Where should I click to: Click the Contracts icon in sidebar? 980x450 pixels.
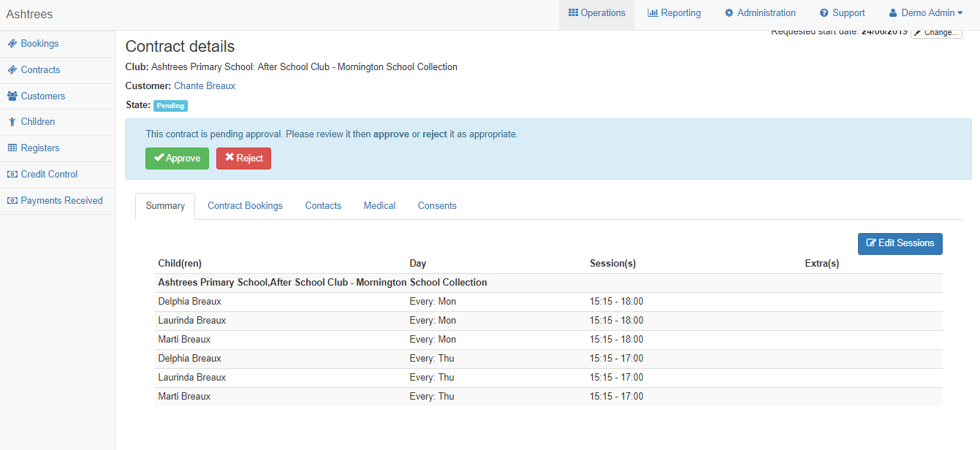tap(12, 70)
